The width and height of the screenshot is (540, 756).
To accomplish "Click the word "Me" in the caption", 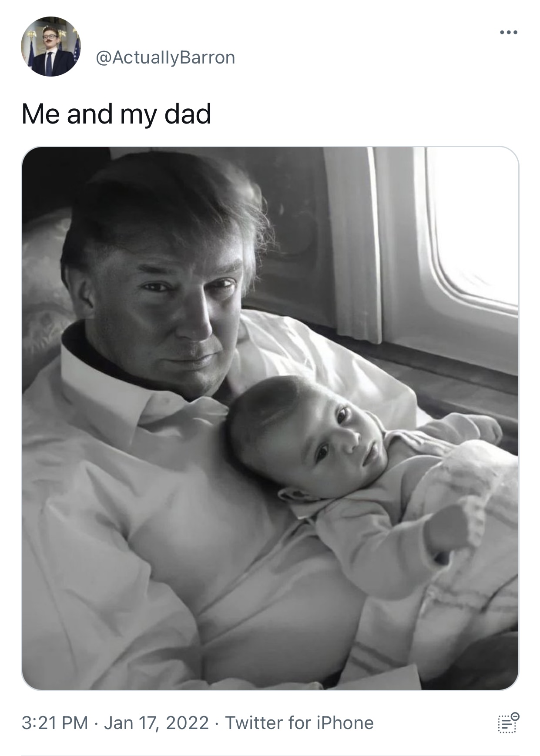I will (x=40, y=114).
